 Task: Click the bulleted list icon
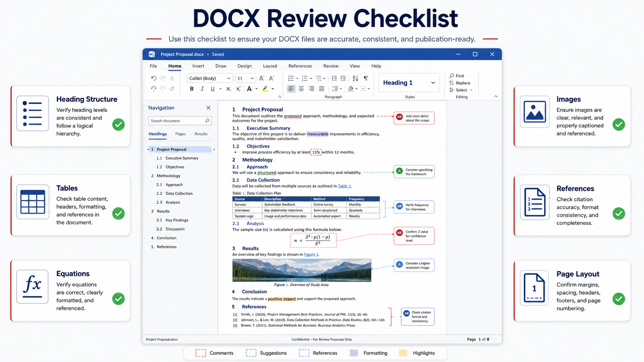click(x=291, y=78)
